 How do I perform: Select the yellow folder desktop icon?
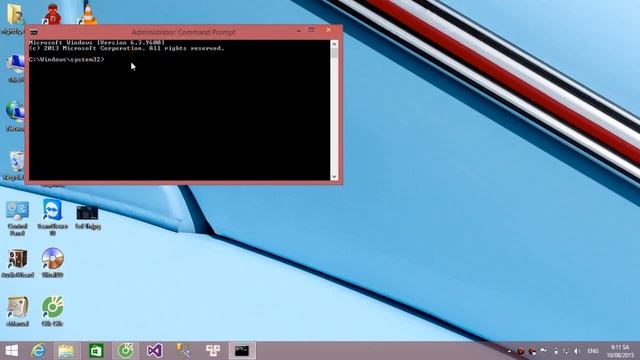point(15,15)
